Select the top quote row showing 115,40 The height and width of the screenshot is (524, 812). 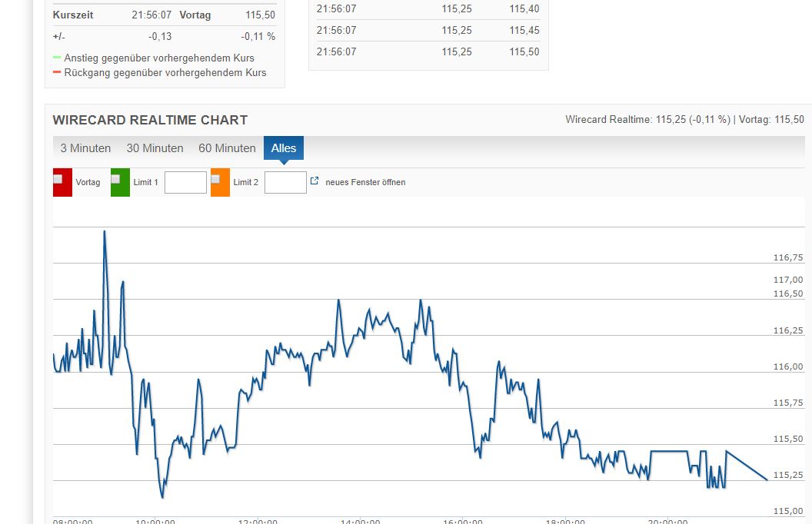[x=427, y=8]
